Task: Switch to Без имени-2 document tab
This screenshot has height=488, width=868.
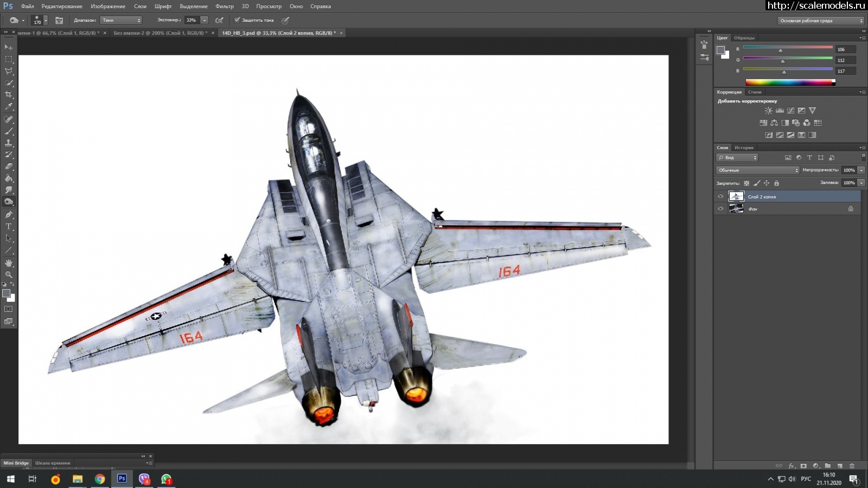Action: click(160, 33)
